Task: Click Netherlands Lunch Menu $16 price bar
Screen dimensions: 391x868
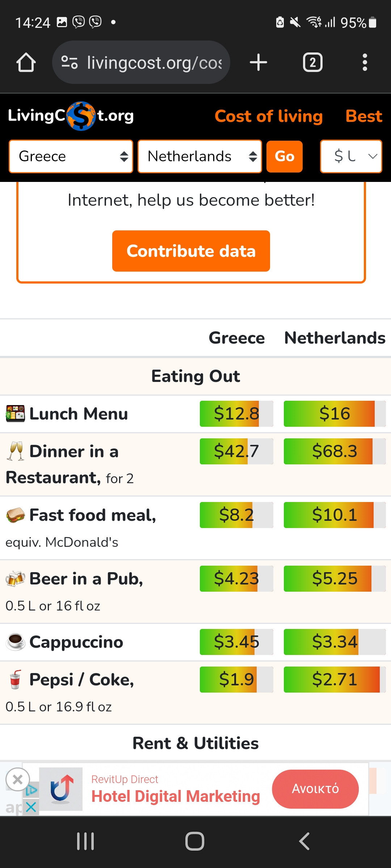Action: tap(335, 413)
